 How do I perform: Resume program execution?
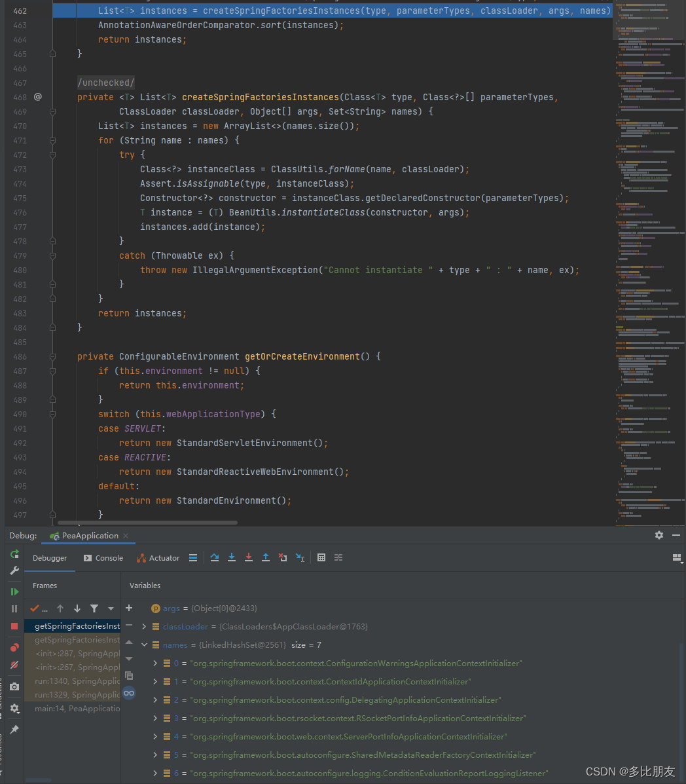[x=14, y=591]
